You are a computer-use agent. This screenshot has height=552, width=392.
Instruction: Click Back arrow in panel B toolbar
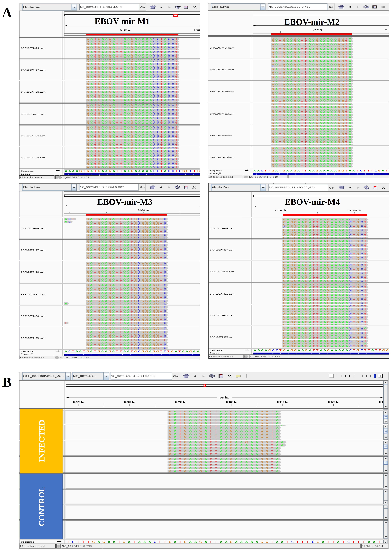(195, 376)
